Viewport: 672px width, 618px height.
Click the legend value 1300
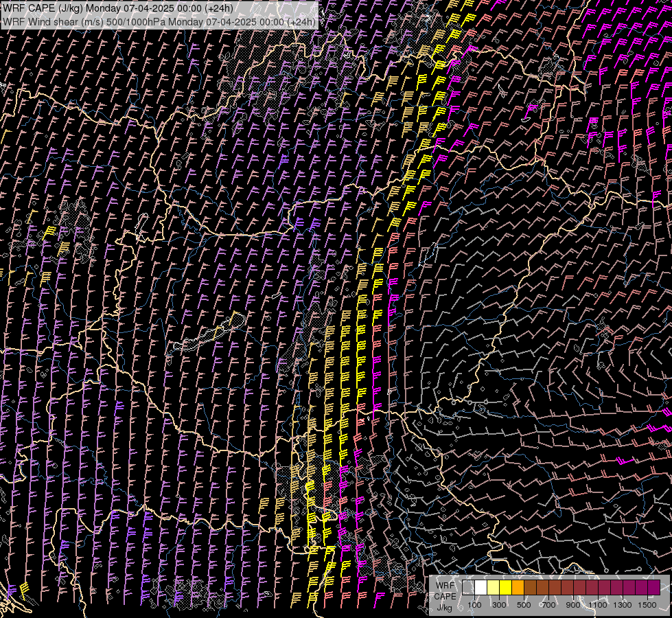(623, 605)
